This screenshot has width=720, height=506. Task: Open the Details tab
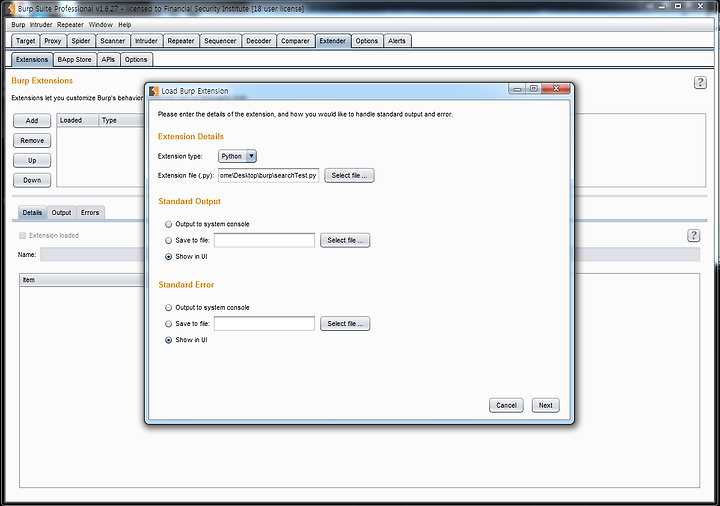tap(32, 213)
